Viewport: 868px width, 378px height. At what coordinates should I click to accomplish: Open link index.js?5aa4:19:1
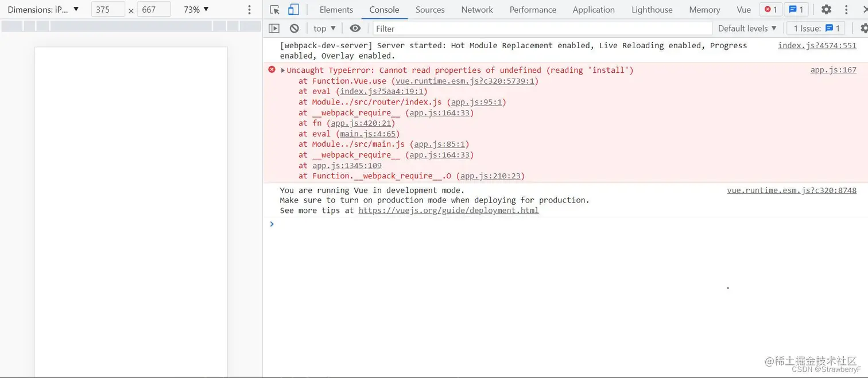point(382,91)
